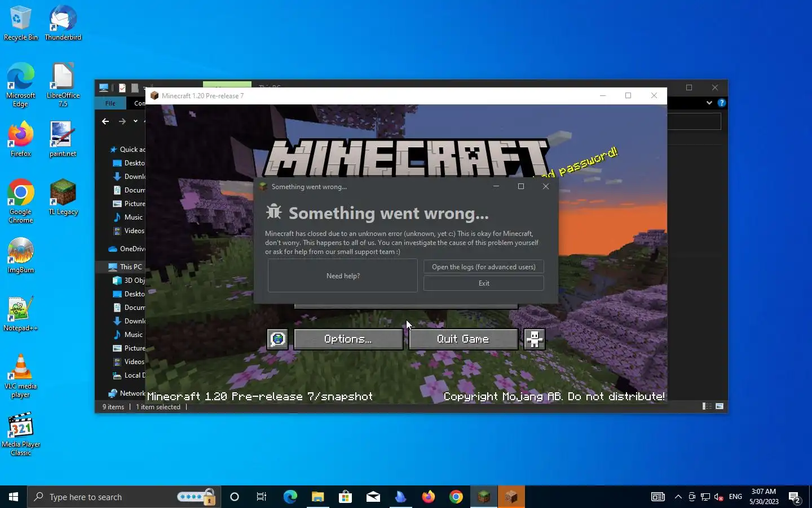Viewport: 812px width, 508px height.
Task: Go back in File Explorer navigation
Action: [105, 121]
